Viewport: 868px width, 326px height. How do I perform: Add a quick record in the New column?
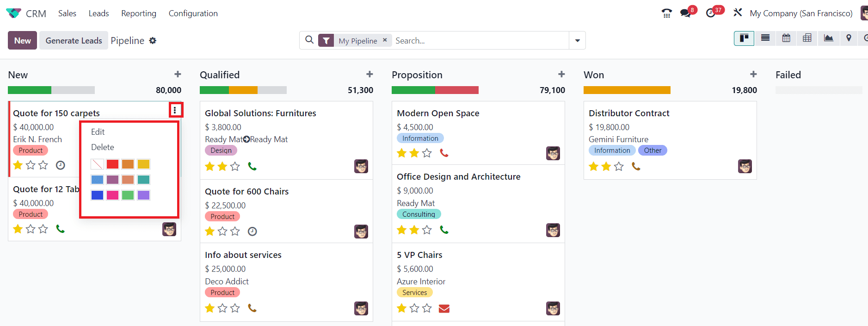(178, 74)
